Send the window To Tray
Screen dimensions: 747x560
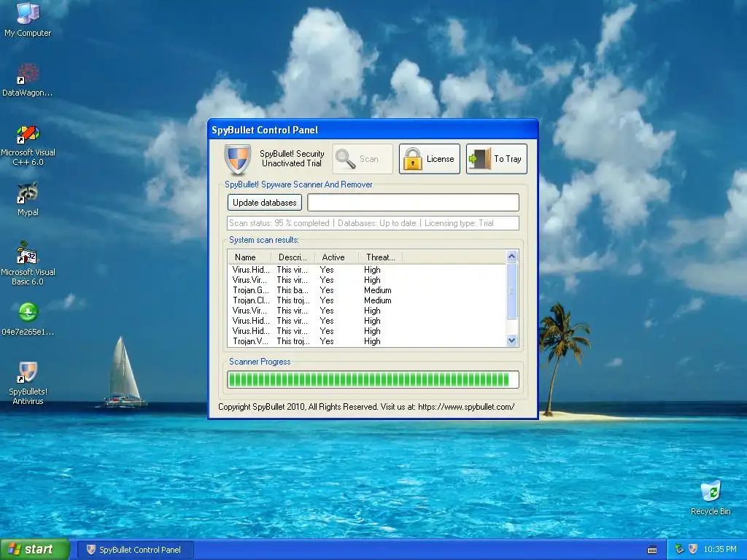496,159
